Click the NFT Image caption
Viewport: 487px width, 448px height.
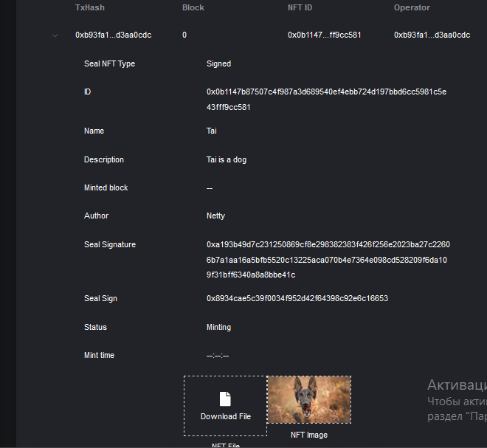[x=309, y=435]
